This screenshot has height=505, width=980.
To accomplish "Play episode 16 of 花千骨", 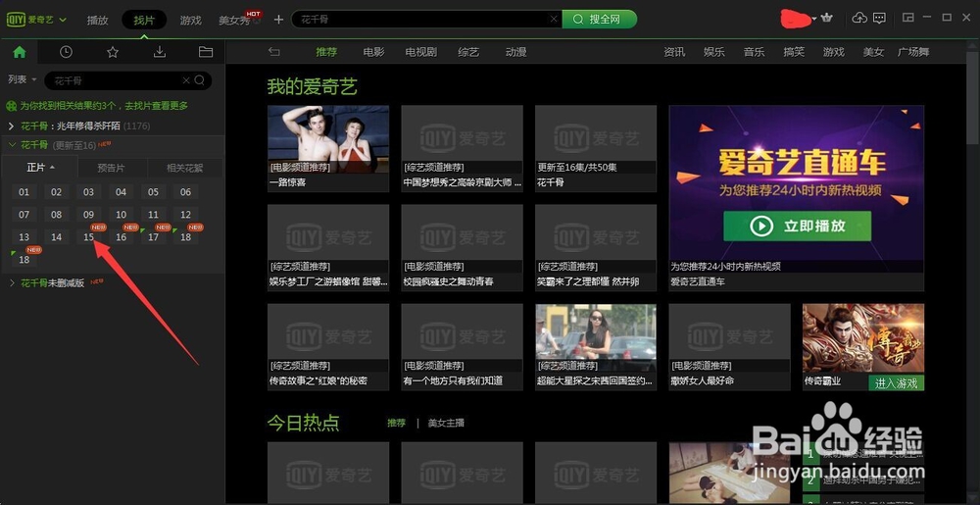I will (x=122, y=237).
